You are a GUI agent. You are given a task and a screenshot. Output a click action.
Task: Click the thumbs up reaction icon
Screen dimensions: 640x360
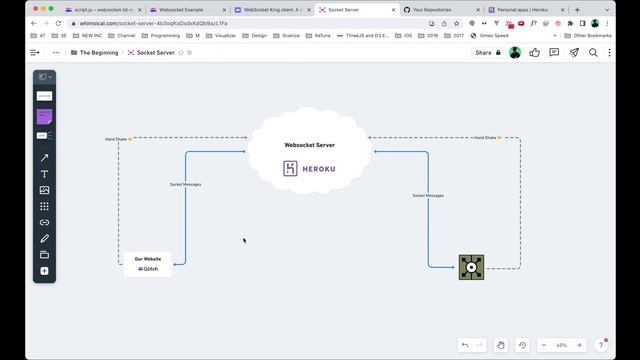(x=535, y=53)
